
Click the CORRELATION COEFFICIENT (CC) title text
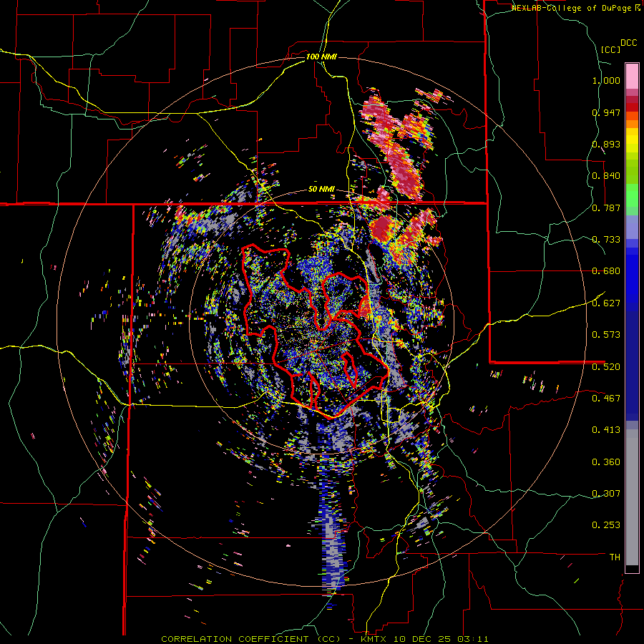[251, 639]
